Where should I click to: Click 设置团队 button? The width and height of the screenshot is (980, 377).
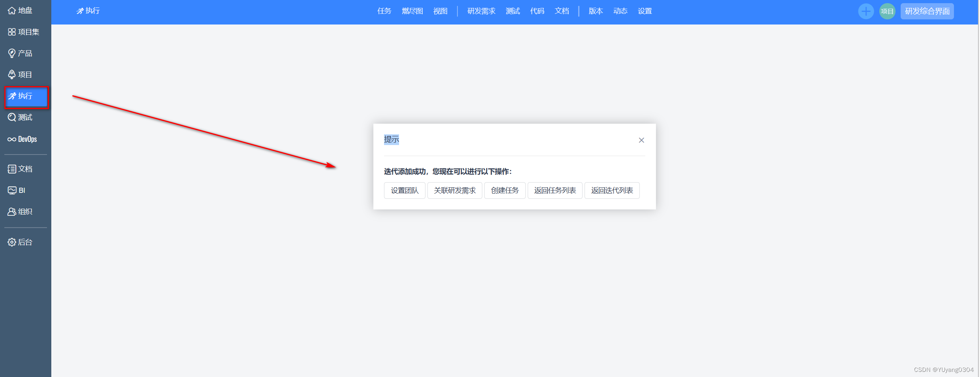(x=405, y=190)
